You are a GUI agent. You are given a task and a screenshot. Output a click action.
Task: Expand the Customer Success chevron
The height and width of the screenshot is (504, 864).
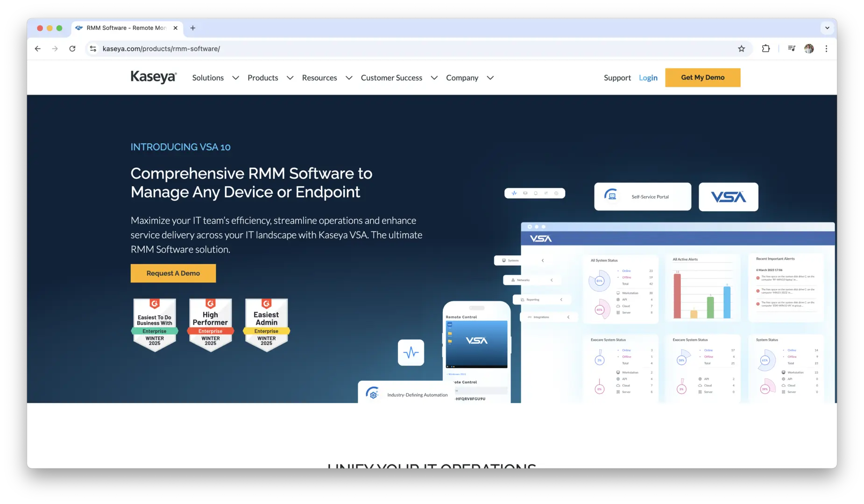coord(434,78)
